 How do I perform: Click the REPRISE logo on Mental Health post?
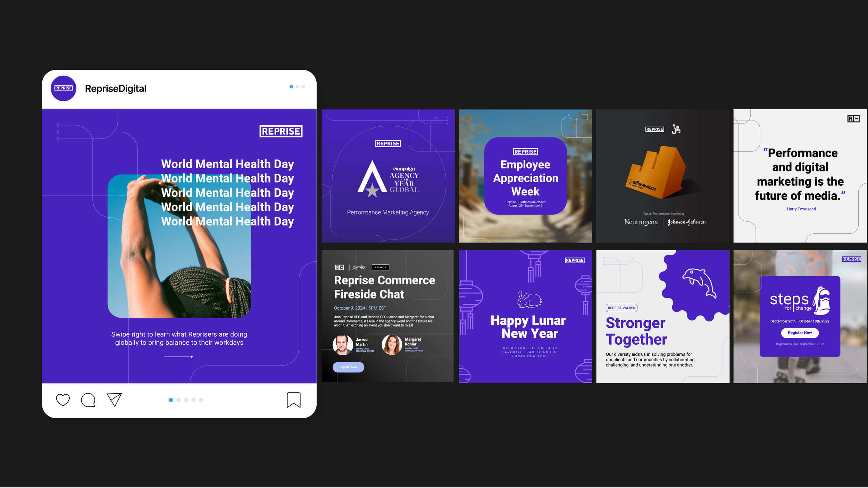[281, 131]
